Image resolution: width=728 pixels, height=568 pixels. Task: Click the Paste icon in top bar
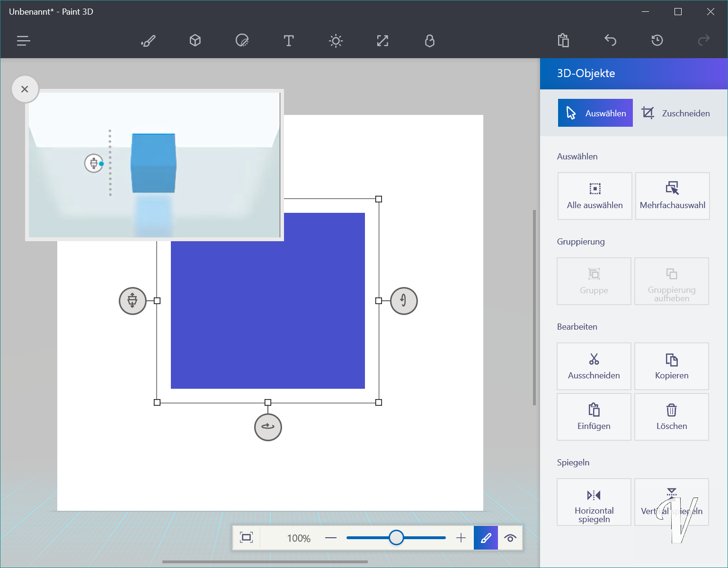click(x=563, y=41)
